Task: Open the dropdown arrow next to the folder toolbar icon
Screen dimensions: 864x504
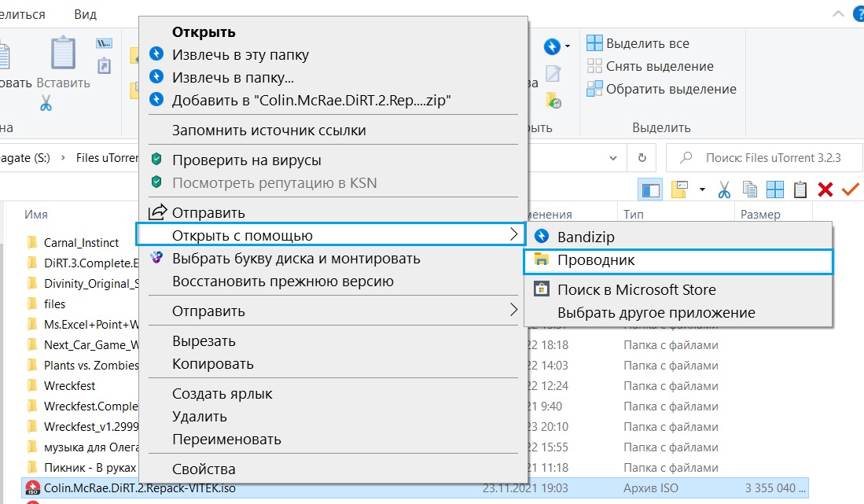Action: [x=702, y=189]
